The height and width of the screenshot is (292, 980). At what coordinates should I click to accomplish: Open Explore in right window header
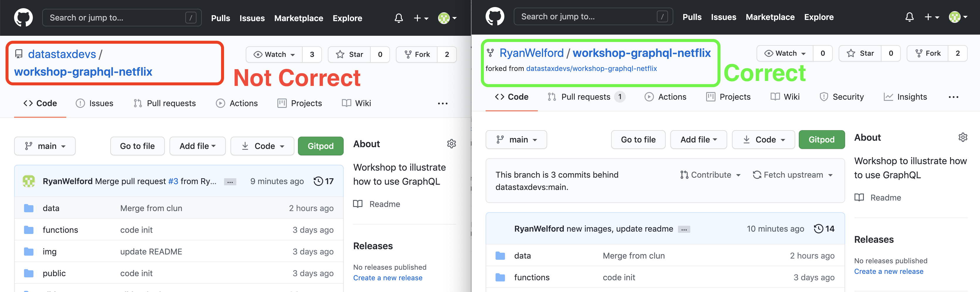[x=819, y=17]
